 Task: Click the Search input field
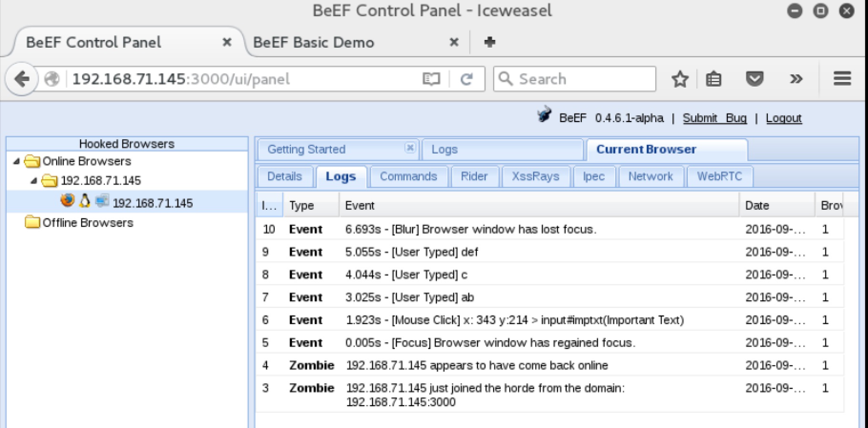point(575,79)
